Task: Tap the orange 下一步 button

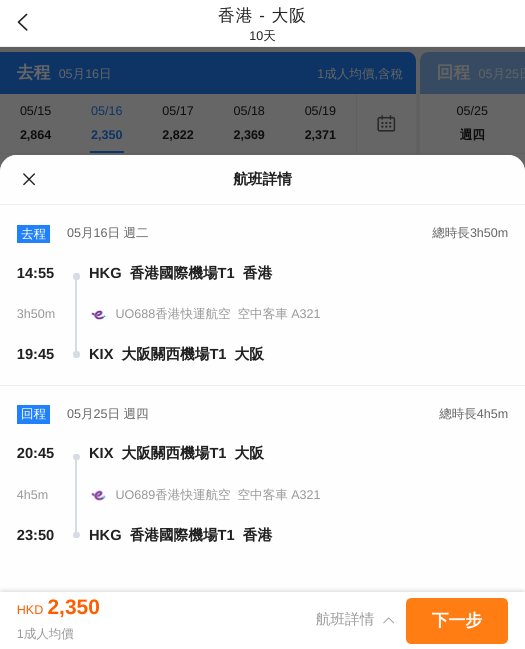Action: click(457, 620)
